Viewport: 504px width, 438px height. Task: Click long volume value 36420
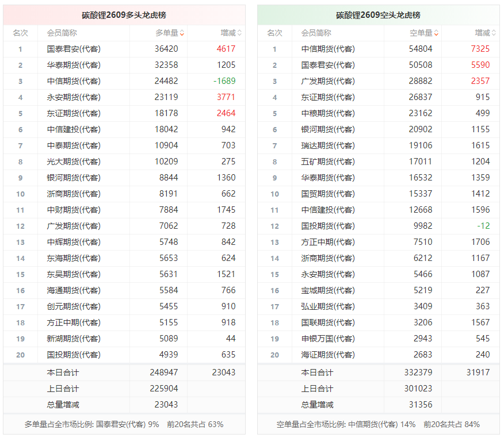[166, 49]
